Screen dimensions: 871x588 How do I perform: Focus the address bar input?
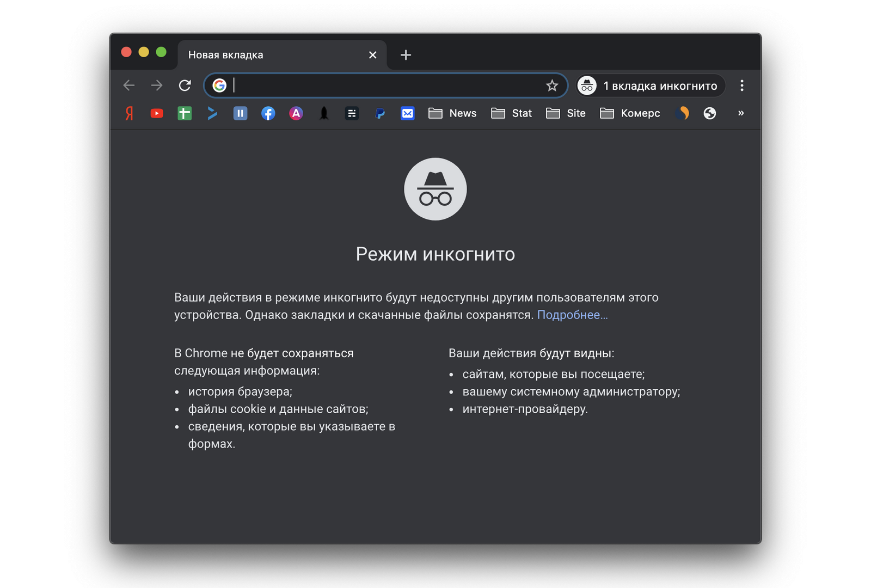pyautogui.click(x=387, y=85)
